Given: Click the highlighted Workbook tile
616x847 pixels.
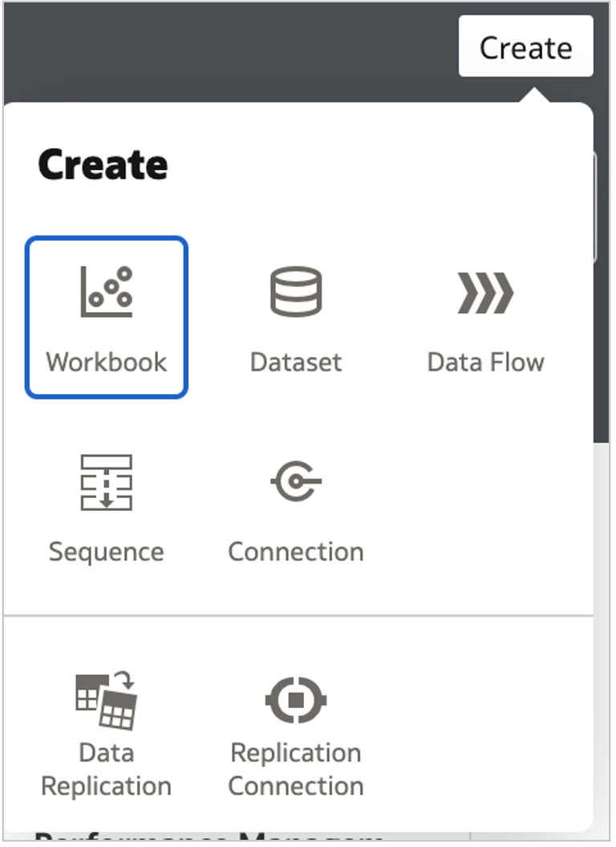Looking at the screenshot, I should [106, 317].
